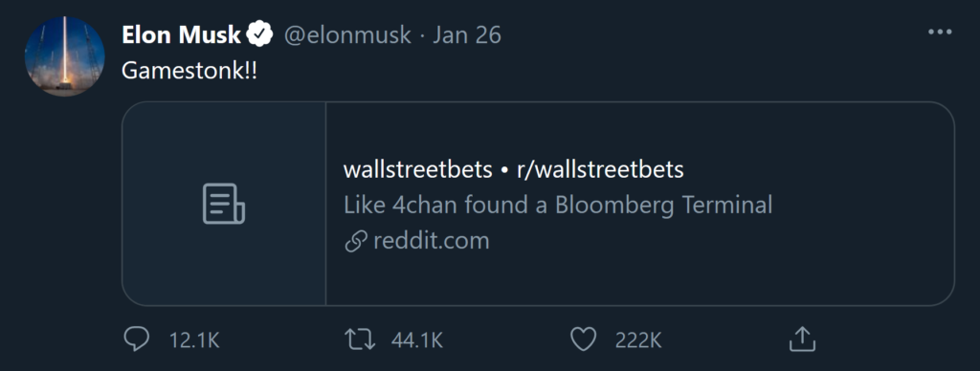
Task: Click the chain link icon beside reddit.com
Action: (x=355, y=242)
